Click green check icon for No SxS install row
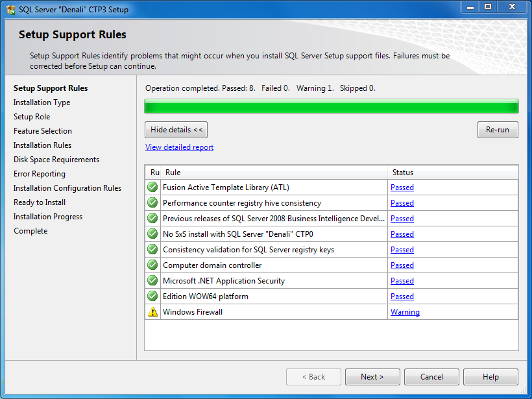532x399 pixels. tap(152, 234)
